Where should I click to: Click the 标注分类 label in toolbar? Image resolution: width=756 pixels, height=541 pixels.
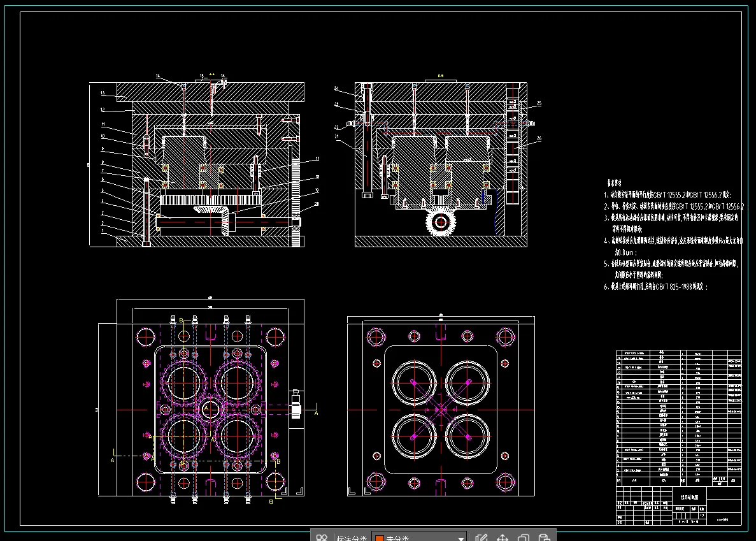pos(352,538)
